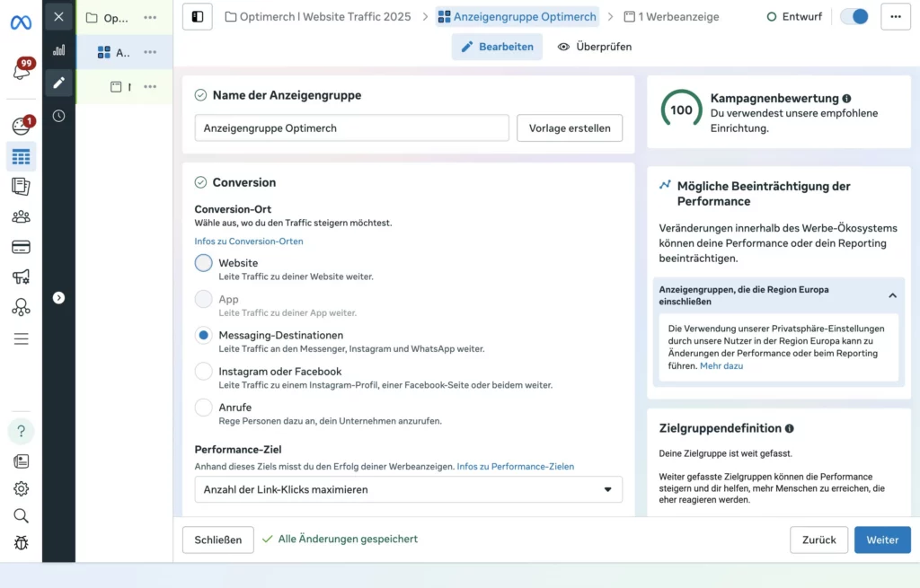Open the billing credit card icon

pos(21,247)
